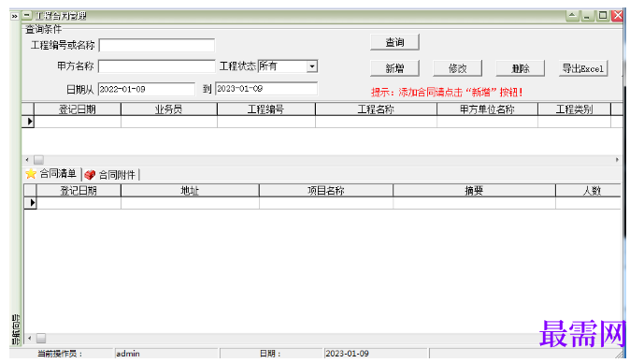Minimize the 工程合同管理 window
Image resolution: width=644 pixels, height=363 pixels.
click(587, 16)
